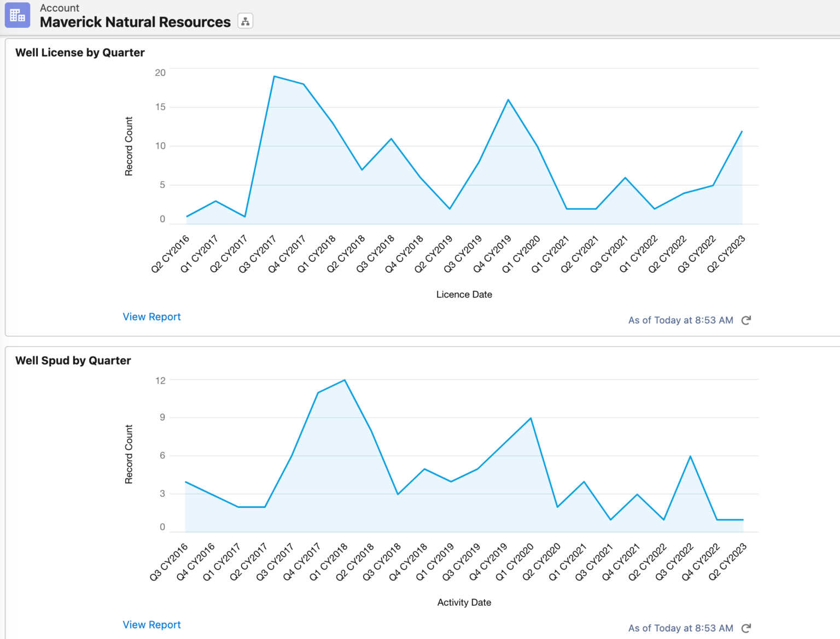Click the License chart's refresh timestamp text

(680, 320)
